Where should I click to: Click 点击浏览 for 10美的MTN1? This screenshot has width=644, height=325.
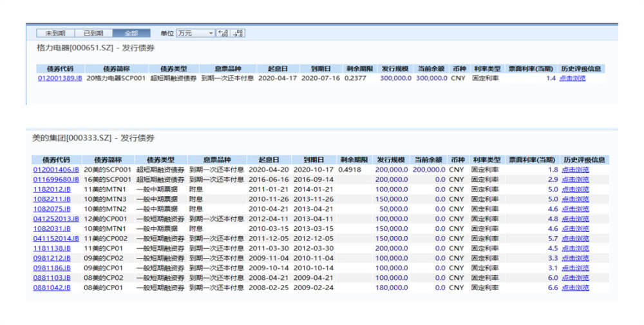click(x=575, y=229)
